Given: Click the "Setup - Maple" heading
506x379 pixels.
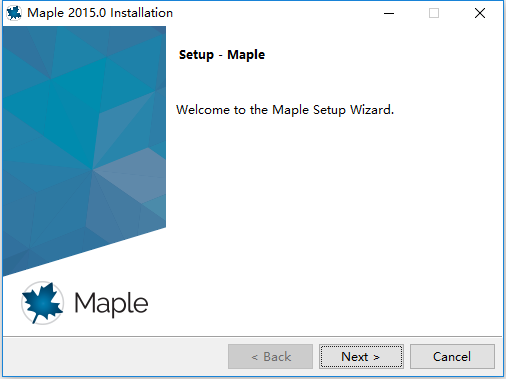Looking at the screenshot, I should click(222, 55).
